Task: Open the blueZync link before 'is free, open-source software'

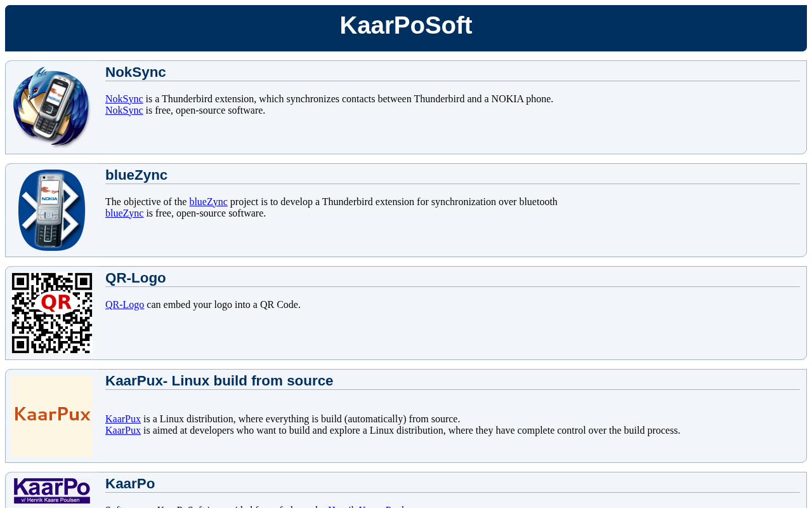Action: tap(124, 213)
